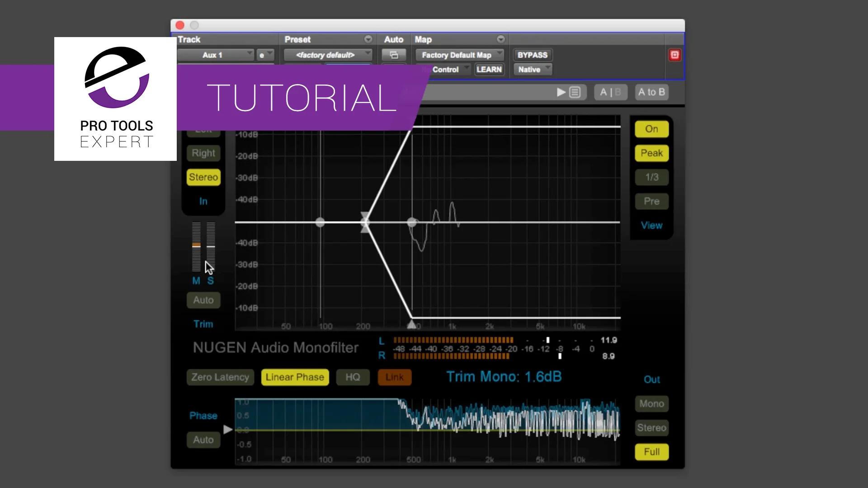Click the preset play arrow icon
868x488 pixels.
click(x=560, y=92)
